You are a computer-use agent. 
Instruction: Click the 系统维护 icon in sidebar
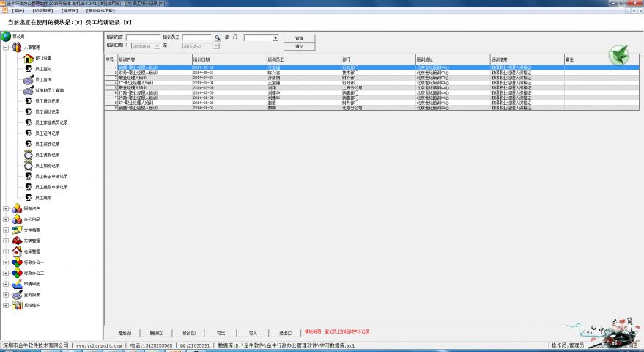pyautogui.click(x=16, y=305)
